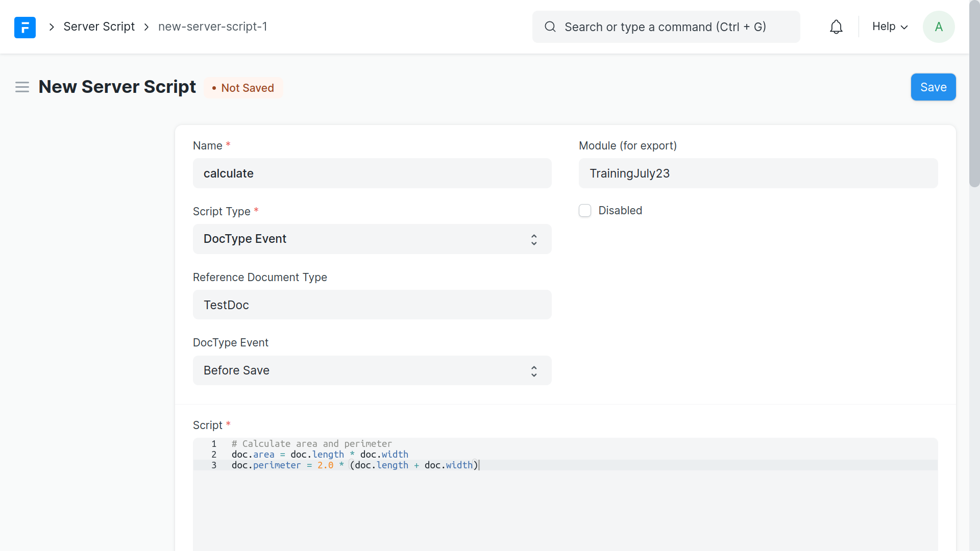Click the Name input field
980x551 pixels.
point(372,173)
